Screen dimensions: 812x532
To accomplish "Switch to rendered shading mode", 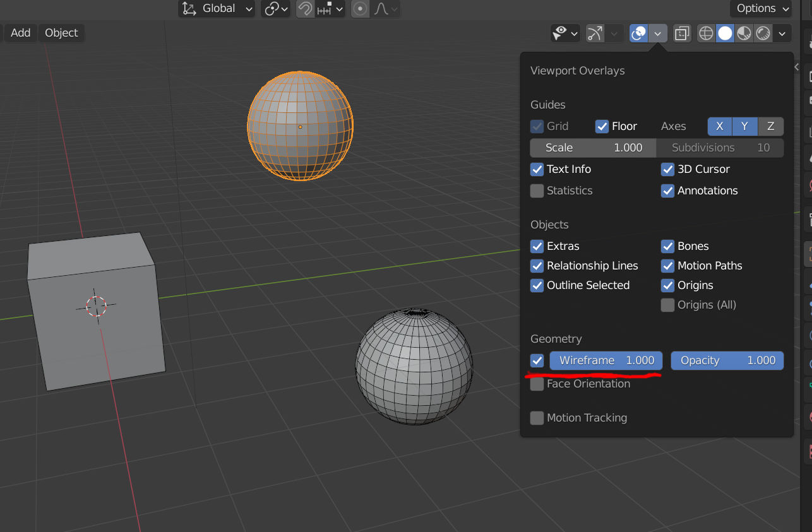I will (x=762, y=33).
